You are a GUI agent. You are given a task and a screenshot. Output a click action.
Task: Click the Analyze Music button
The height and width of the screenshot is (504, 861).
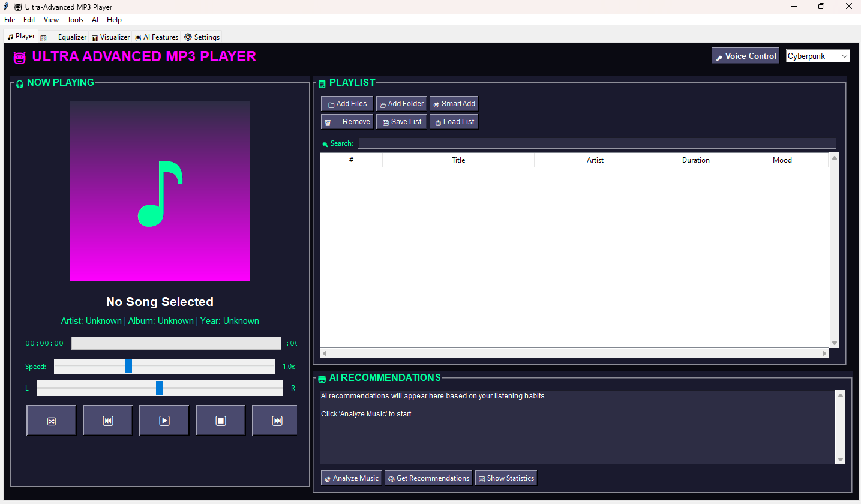[351, 478]
